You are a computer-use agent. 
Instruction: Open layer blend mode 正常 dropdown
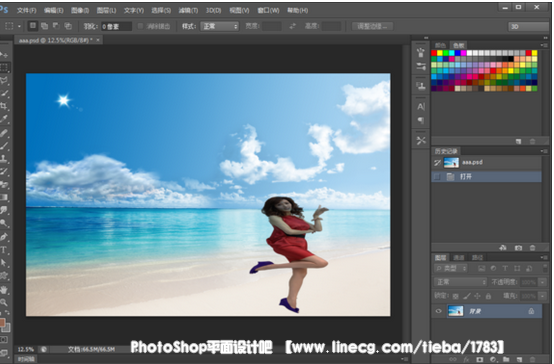[460, 282]
